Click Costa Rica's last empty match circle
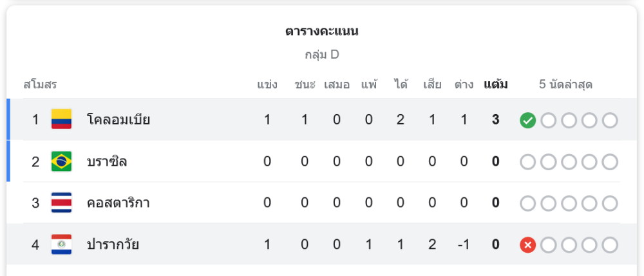The height and width of the screenshot is (276, 644). click(610, 204)
